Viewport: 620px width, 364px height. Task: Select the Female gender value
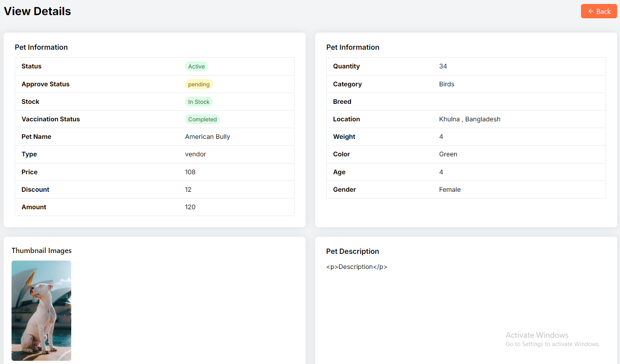tap(450, 190)
